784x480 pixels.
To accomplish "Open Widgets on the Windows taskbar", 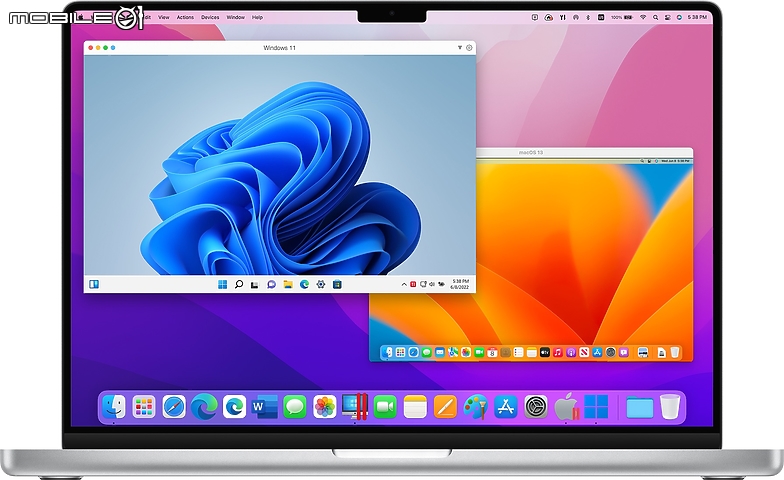I will click(94, 284).
